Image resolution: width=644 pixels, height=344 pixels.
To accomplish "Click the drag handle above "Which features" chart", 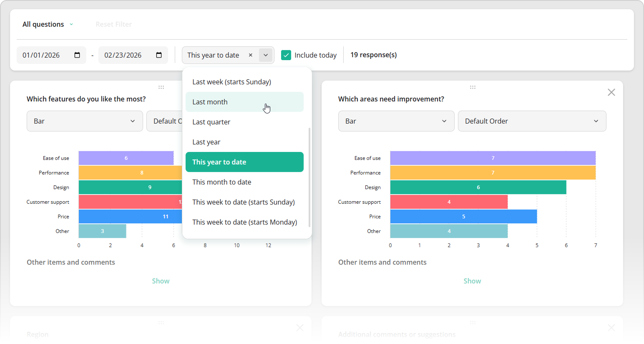I will [x=161, y=87].
